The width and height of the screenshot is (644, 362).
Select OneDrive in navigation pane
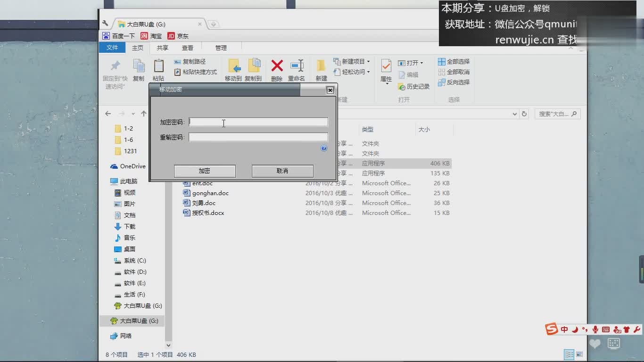(x=128, y=166)
